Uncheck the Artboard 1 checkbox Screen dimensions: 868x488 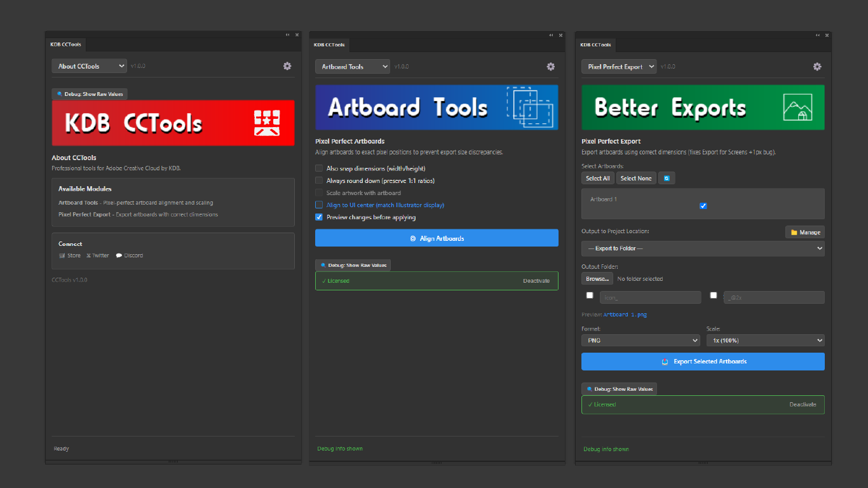coord(703,206)
